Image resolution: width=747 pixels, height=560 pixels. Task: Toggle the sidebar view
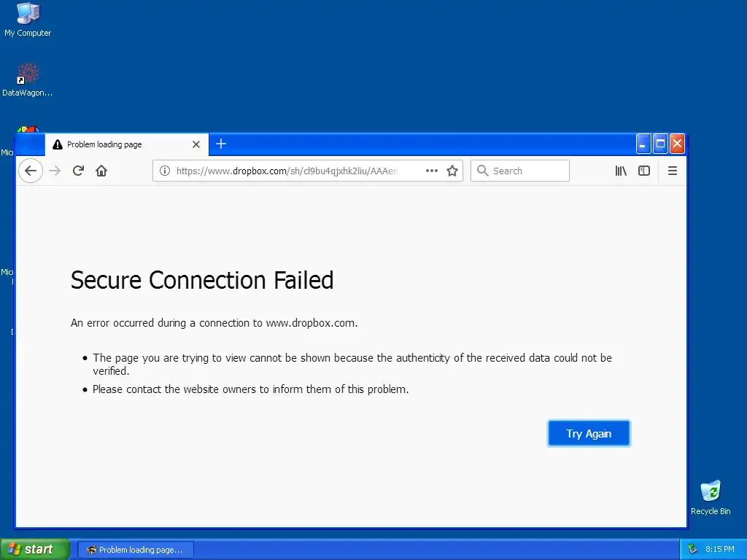(644, 171)
